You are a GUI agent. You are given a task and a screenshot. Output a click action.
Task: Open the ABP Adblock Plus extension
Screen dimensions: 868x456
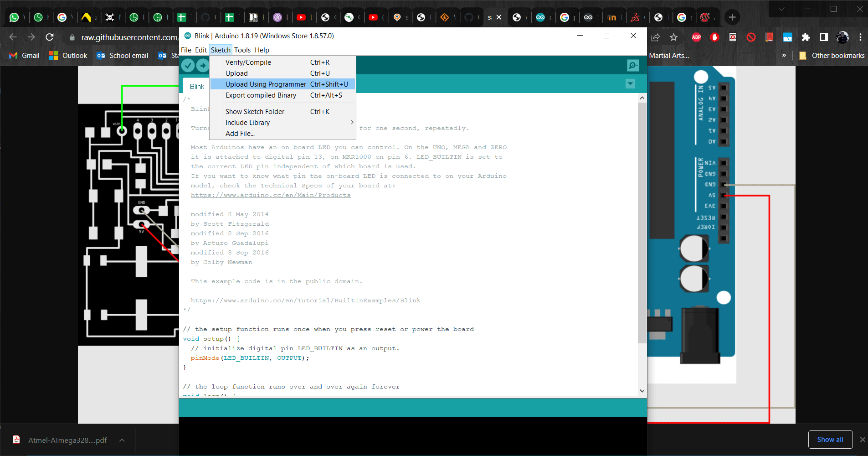(x=696, y=37)
